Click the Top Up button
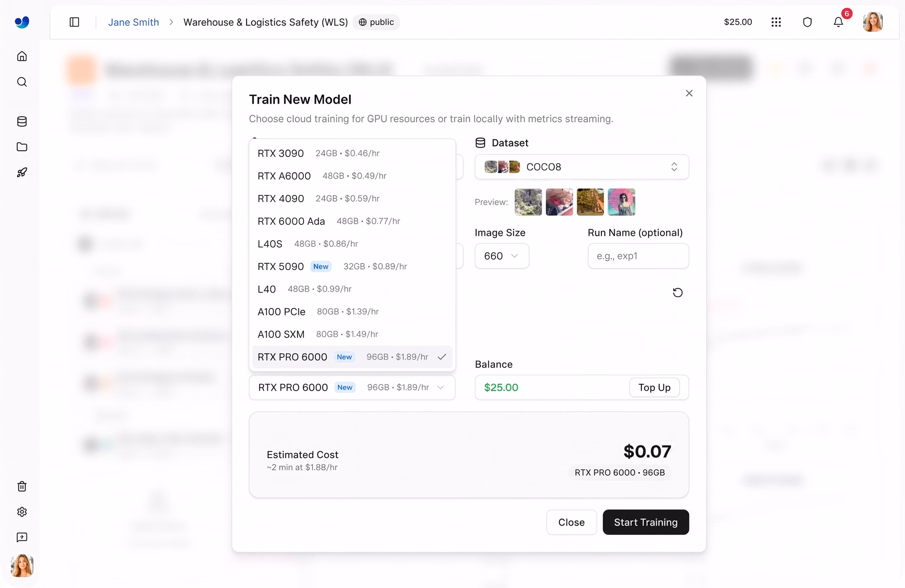Viewport: 905px width, 588px height. pyautogui.click(x=654, y=387)
